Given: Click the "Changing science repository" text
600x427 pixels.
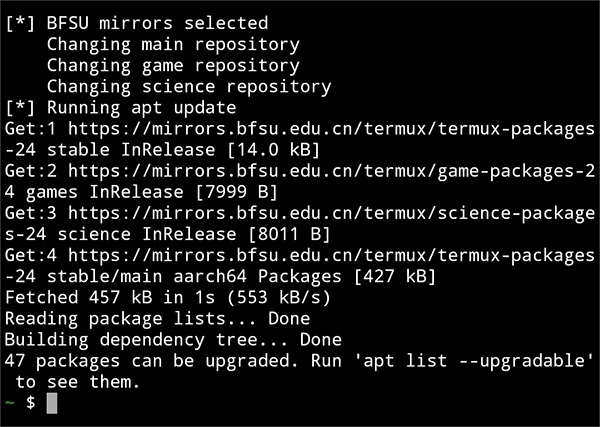Looking at the screenshot, I should (188, 87).
